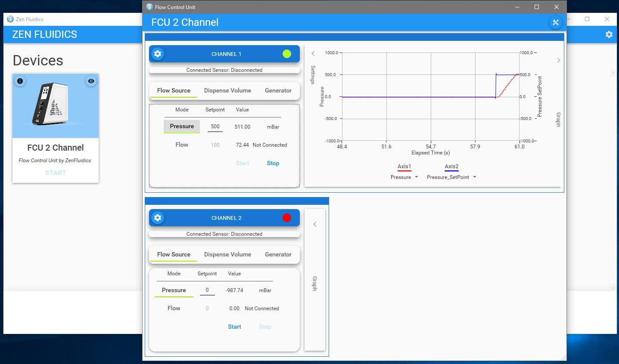Click Channel 1 pressure value 511.00
This screenshot has width=619, height=364.
pos(243,127)
